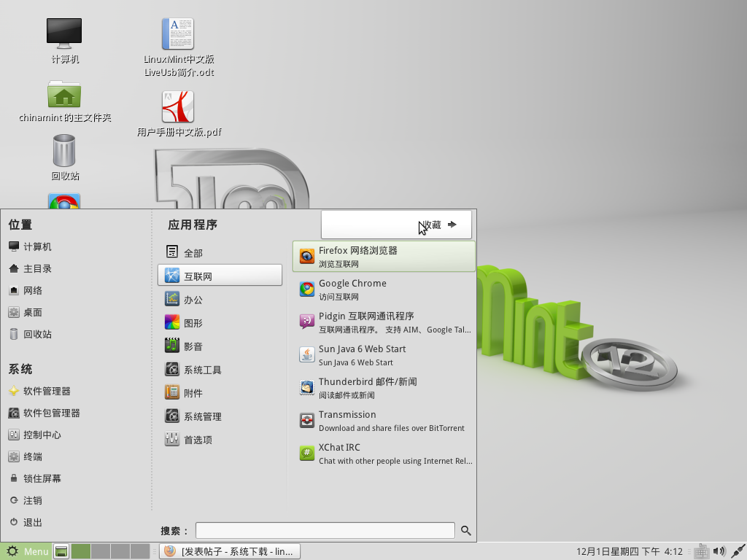Viewport: 747px width, 560px height.
Task: Switch to 收藏 favorites view
Action: tap(396, 225)
